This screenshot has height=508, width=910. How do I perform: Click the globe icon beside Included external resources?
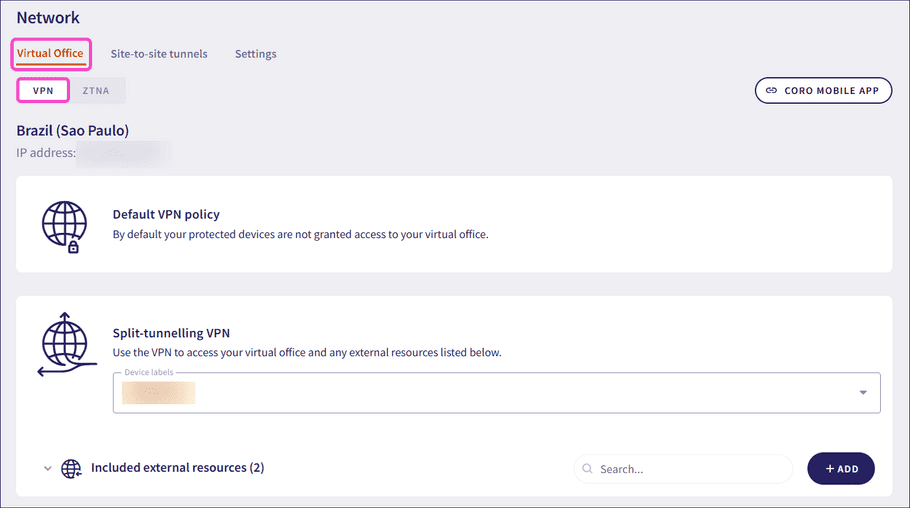coord(71,468)
